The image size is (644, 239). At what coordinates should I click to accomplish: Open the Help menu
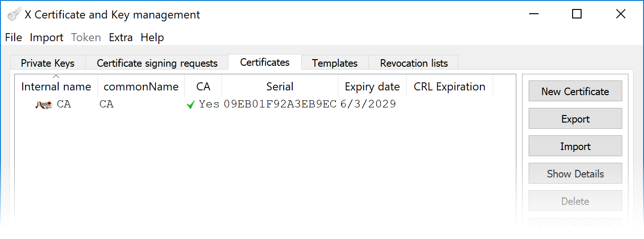coord(152,37)
